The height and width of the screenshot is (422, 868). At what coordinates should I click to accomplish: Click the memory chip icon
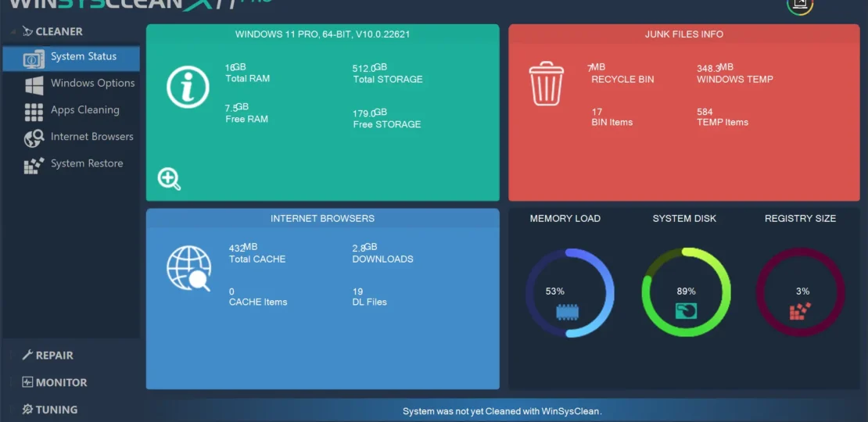tap(568, 313)
